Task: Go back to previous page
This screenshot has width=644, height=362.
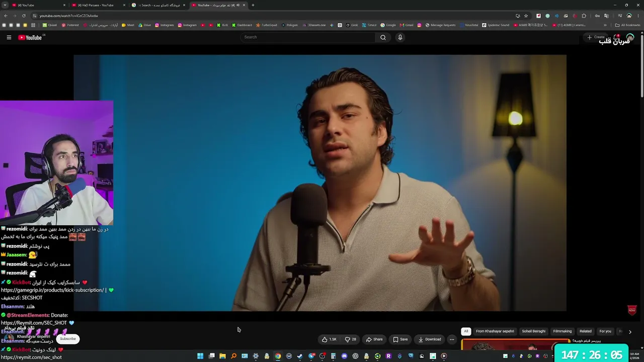Action: click(5, 16)
